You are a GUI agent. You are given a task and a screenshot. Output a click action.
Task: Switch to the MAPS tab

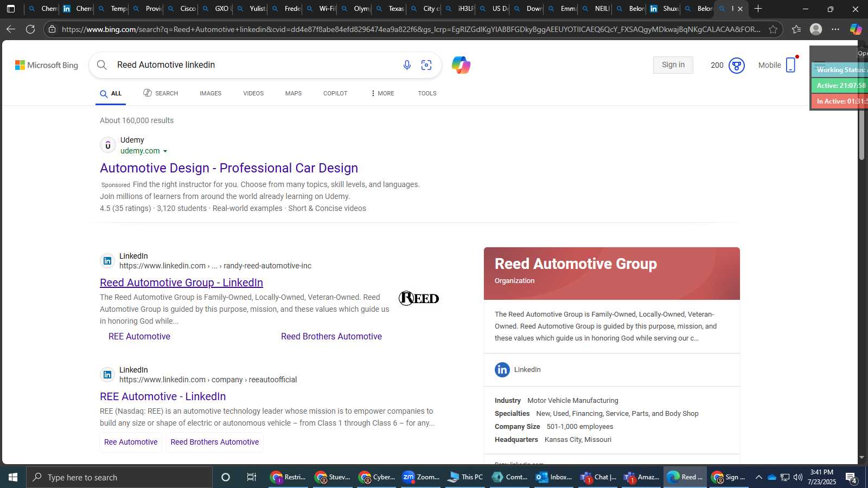[293, 93]
